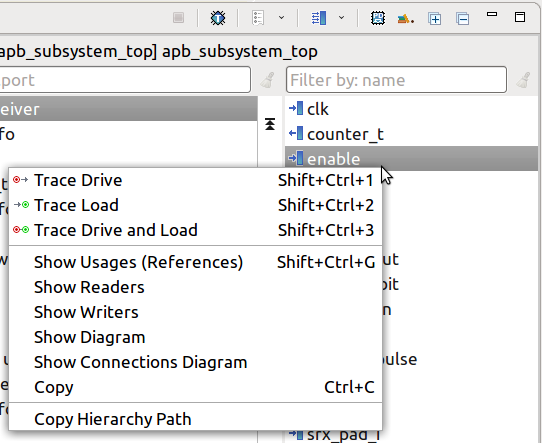Choose Show Writers in context menu

(195, 312)
